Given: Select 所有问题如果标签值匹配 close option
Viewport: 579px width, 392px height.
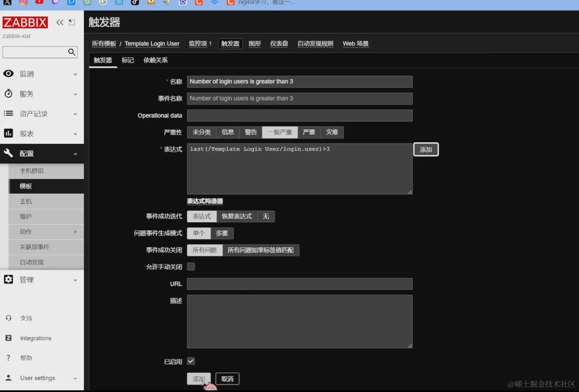Looking at the screenshot, I should pyautogui.click(x=261, y=250).
